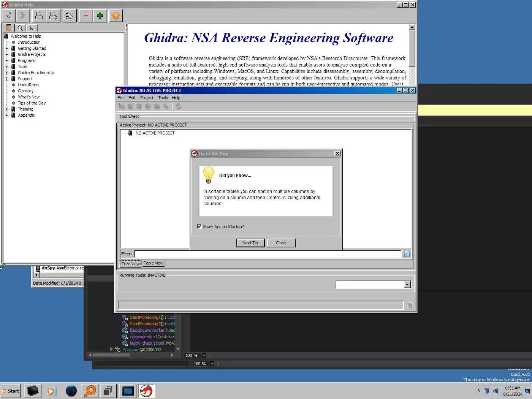Click the dark globe browser taskbar icon
The width and height of the screenshot is (532, 399).
coord(71,391)
